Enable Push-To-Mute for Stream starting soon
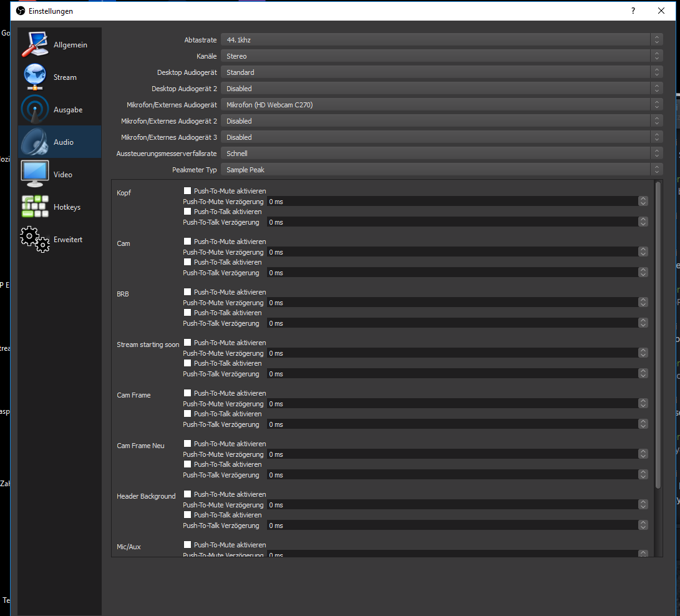This screenshot has width=680, height=616. tap(187, 342)
